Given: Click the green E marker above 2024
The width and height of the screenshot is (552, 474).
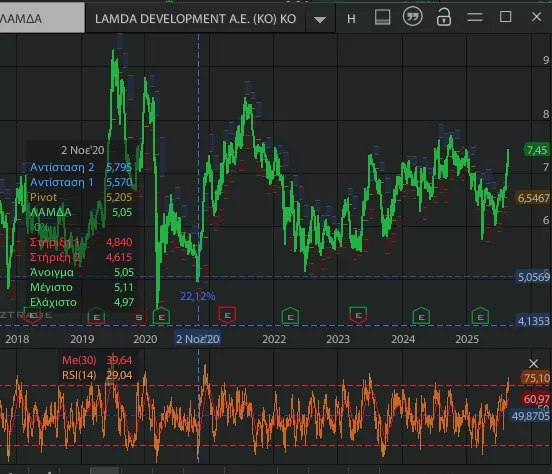Looking at the screenshot, I should click(x=421, y=316).
